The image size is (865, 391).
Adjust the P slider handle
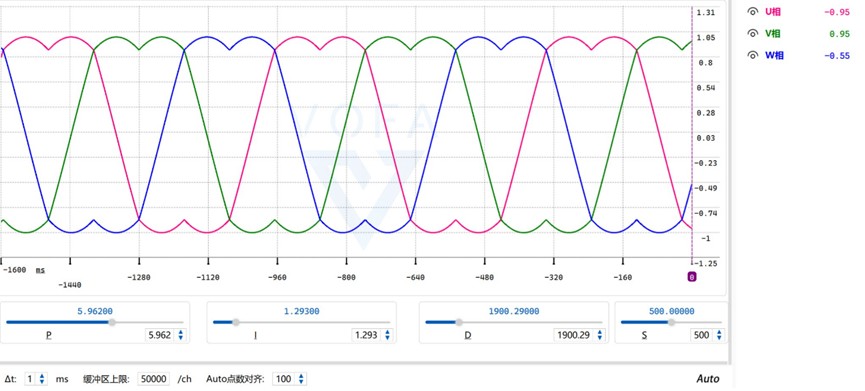[112, 323]
